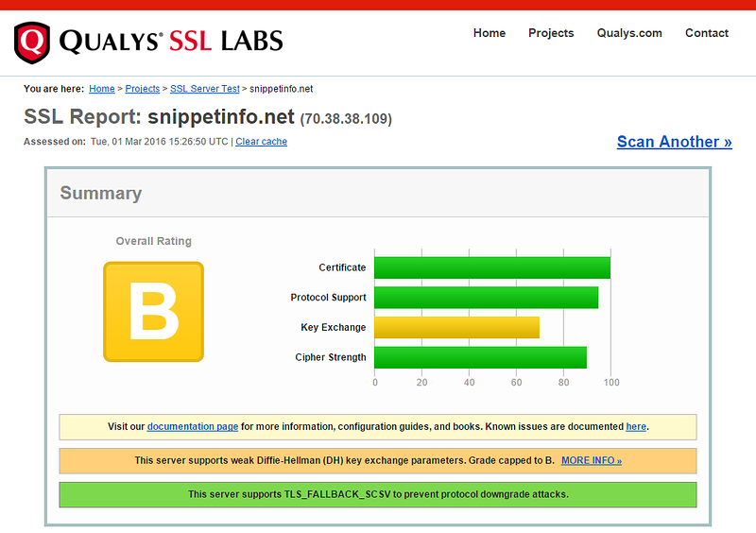Viewport: 756px width, 533px height.
Task: Click the weak Diffie-Hellman warning text
Action: click(x=345, y=460)
